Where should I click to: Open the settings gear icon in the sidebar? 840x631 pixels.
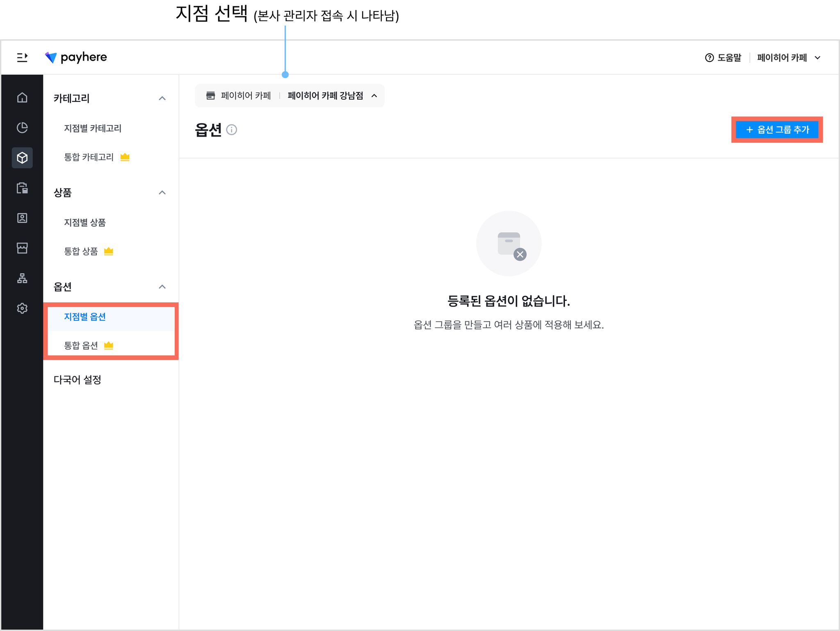[x=22, y=308]
